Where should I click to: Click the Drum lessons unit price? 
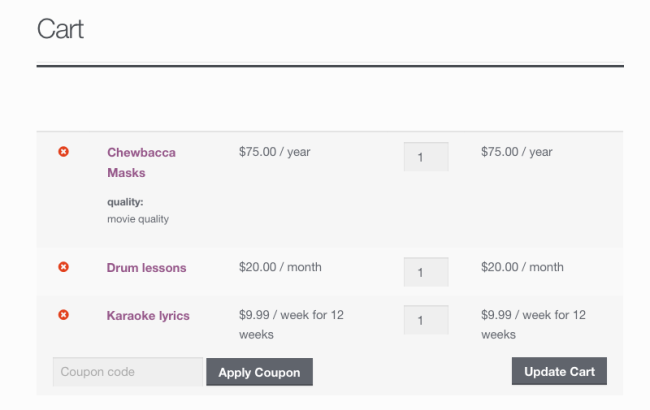click(x=280, y=267)
